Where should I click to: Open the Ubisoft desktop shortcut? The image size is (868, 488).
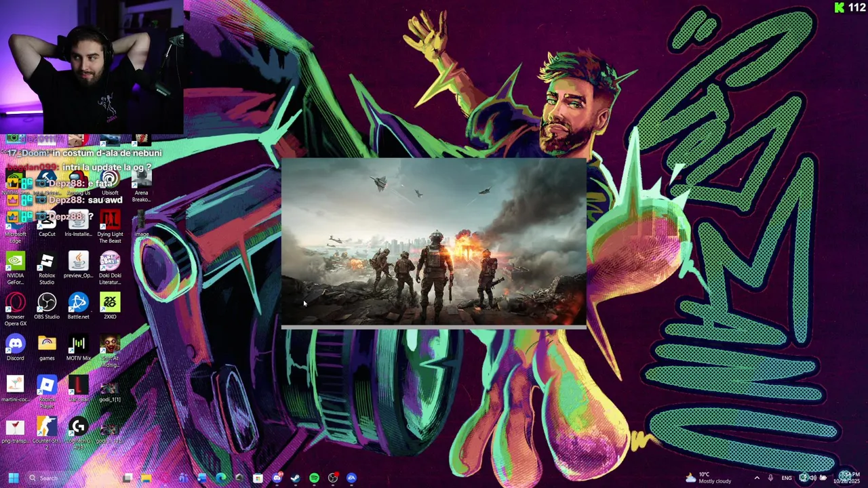coord(110,184)
